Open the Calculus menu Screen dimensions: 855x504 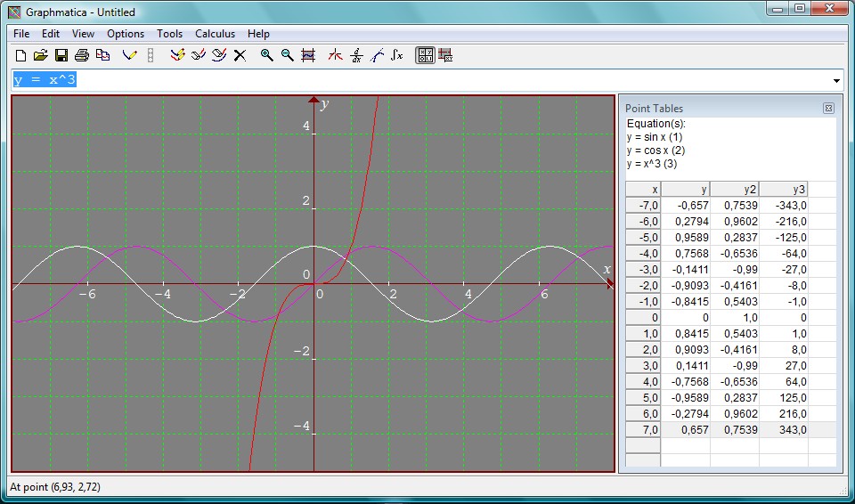pyautogui.click(x=215, y=34)
